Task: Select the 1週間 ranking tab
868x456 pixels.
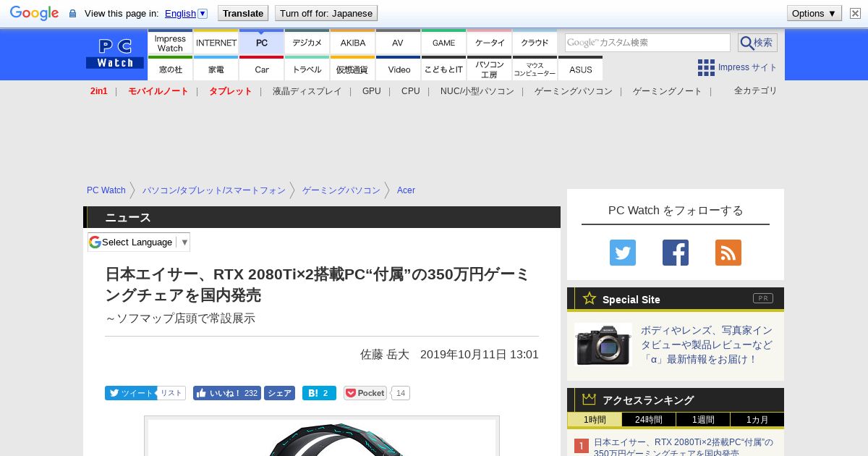Action: pos(703,420)
